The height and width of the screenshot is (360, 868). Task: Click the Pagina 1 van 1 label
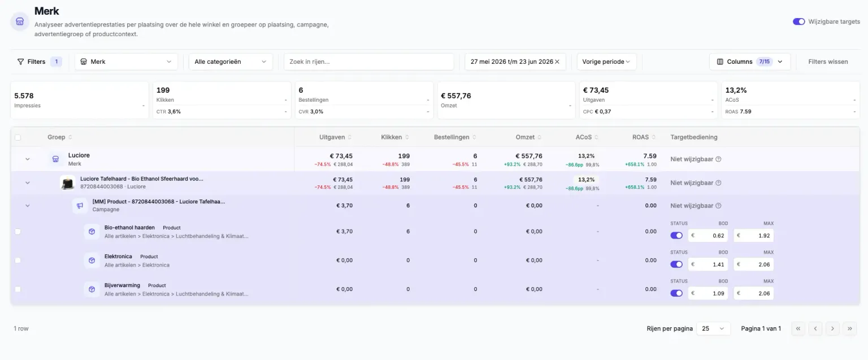coord(761,328)
